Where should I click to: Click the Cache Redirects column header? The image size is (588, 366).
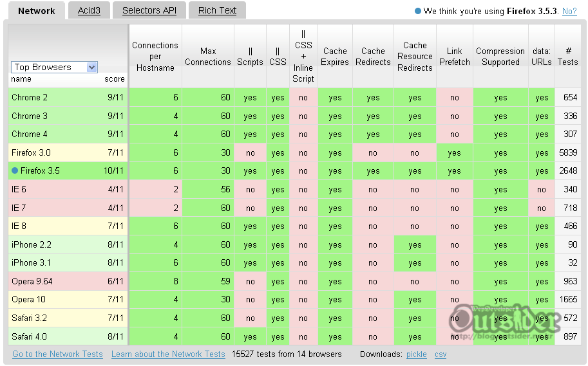373,57
